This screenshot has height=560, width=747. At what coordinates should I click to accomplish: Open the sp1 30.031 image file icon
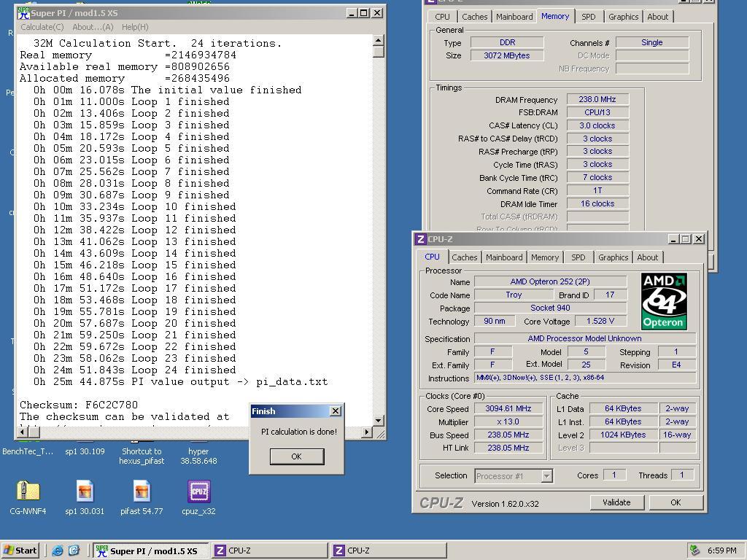pyautogui.click(x=85, y=491)
